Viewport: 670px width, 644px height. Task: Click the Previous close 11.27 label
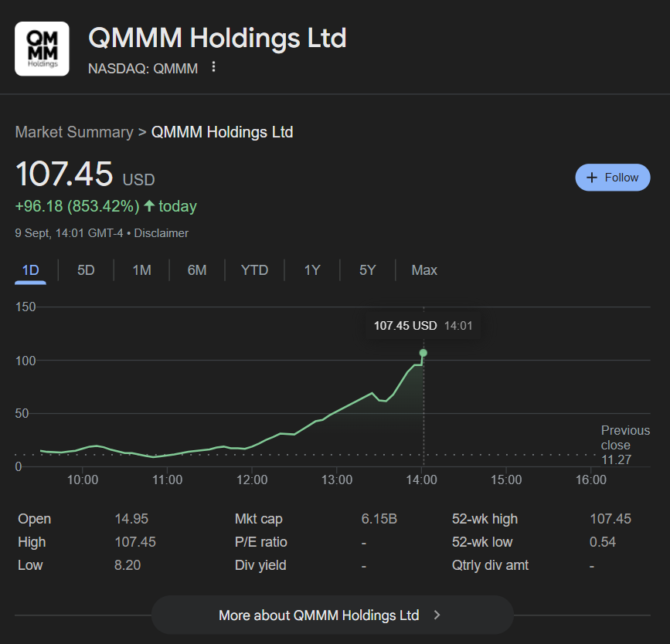[x=625, y=445]
